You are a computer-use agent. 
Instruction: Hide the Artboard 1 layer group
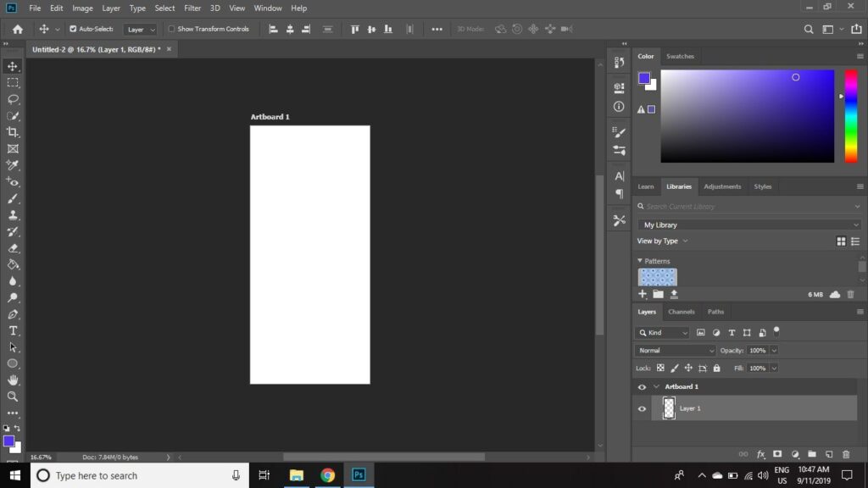(643, 386)
